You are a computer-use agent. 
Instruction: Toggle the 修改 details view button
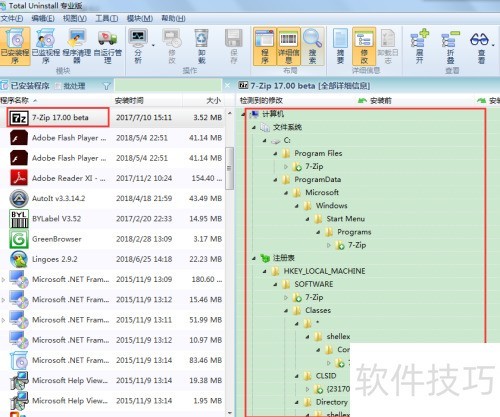click(x=364, y=46)
